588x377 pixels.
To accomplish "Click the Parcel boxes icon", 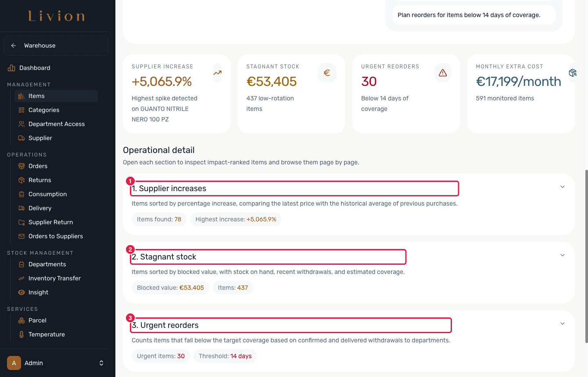I will [22, 320].
